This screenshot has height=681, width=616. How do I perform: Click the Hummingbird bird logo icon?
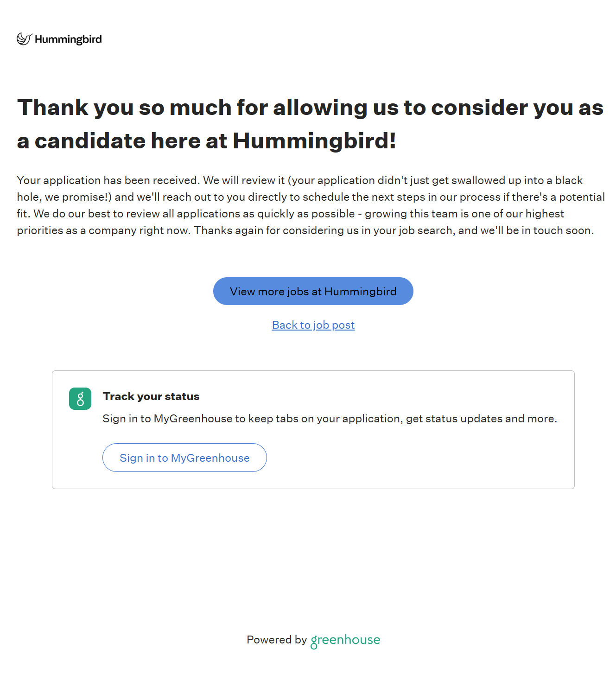coord(24,39)
